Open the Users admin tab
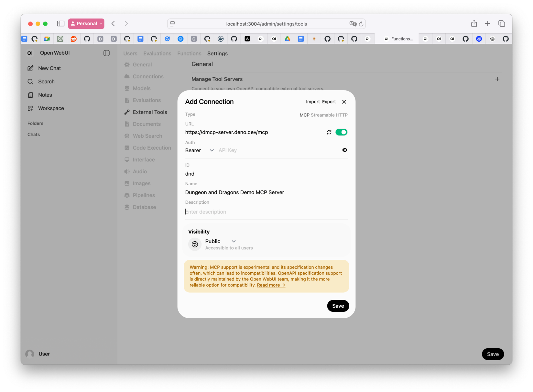Image resolution: width=533 pixels, height=392 pixels. [x=130, y=53]
